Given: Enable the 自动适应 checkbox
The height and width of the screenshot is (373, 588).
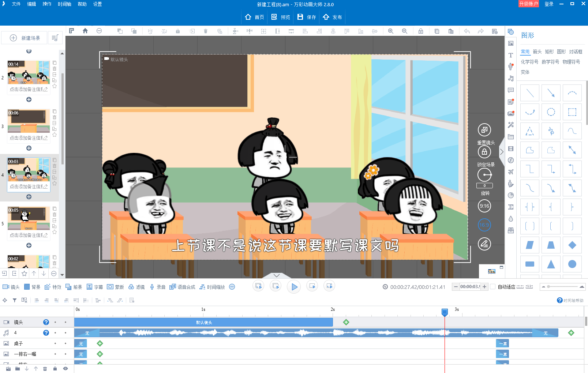Looking at the screenshot, I should click(493, 287).
